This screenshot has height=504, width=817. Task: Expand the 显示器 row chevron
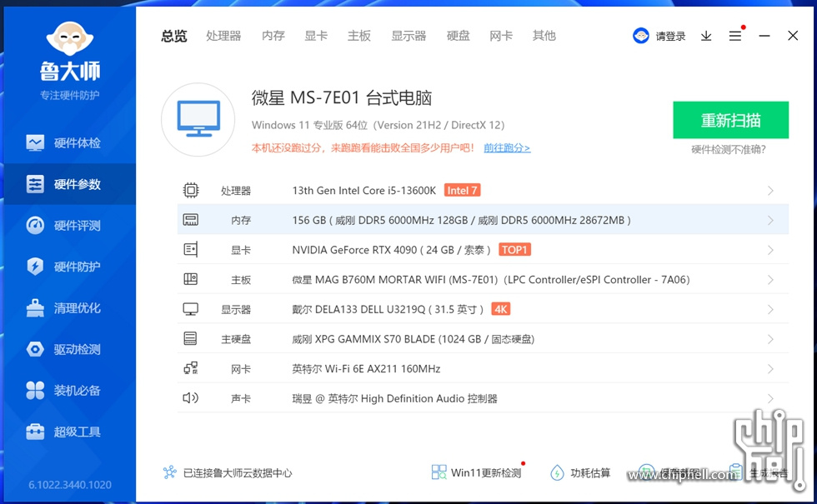point(770,309)
